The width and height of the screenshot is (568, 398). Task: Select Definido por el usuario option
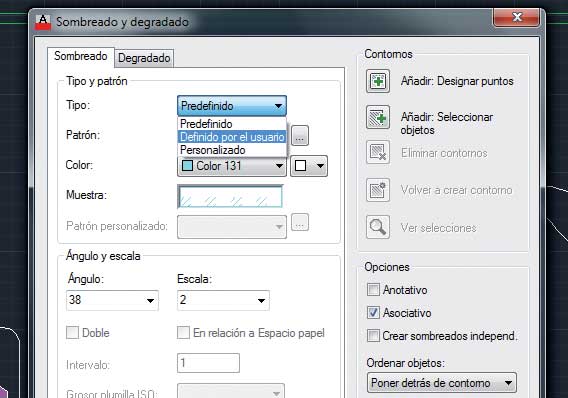point(232,137)
